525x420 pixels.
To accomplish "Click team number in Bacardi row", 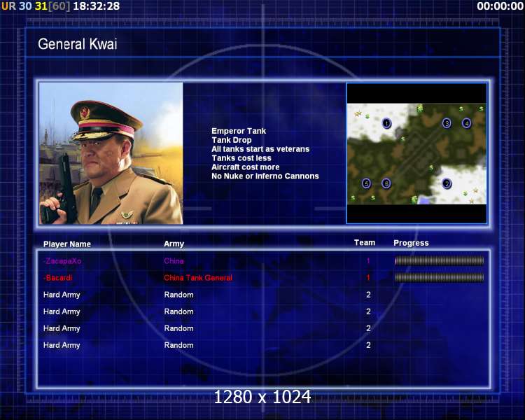I will pyautogui.click(x=368, y=278).
